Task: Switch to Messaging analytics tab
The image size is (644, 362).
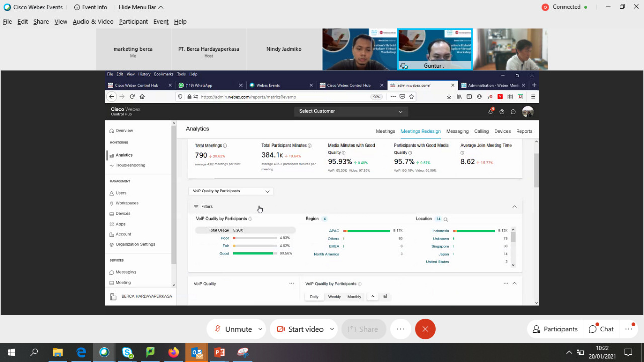Action: 457,131
